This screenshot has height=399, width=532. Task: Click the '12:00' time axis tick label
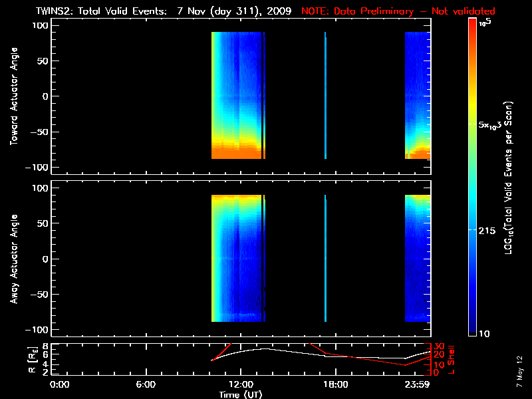pos(240,384)
